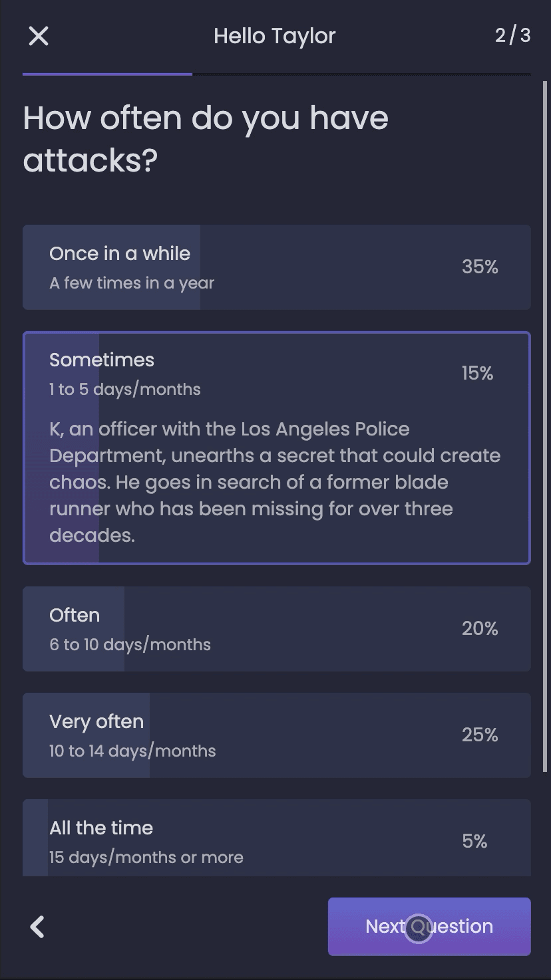Click the Blade Runner description text
This screenshot has height=980, width=551.
tap(274, 481)
